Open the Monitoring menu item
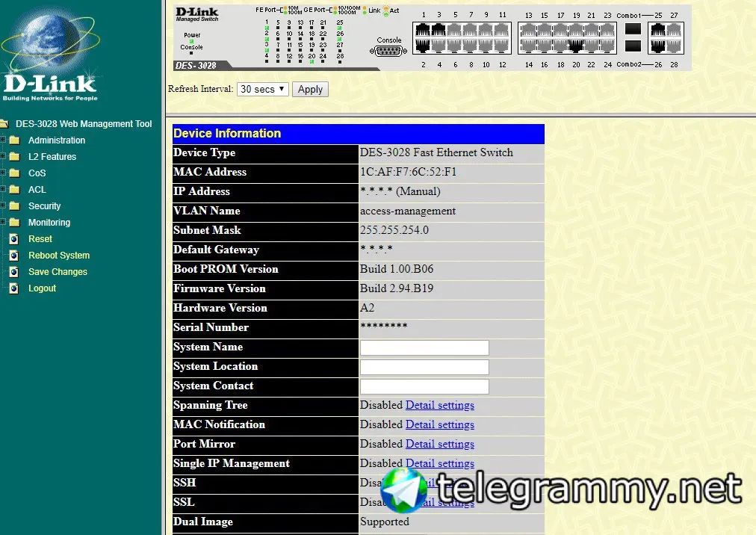This screenshot has width=756, height=535. pos(49,223)
